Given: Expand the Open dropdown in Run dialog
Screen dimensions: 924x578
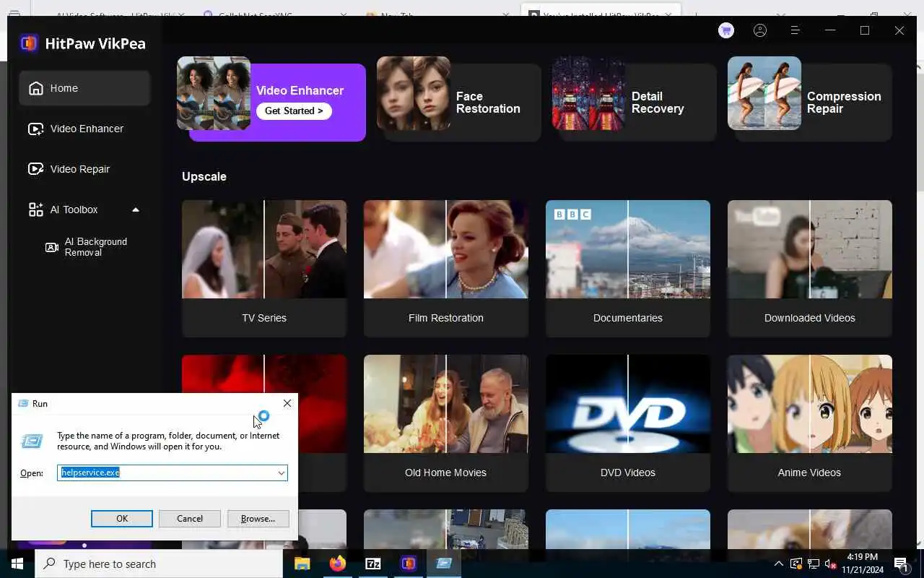Looking at the screenshot, I should coord(281,473).
